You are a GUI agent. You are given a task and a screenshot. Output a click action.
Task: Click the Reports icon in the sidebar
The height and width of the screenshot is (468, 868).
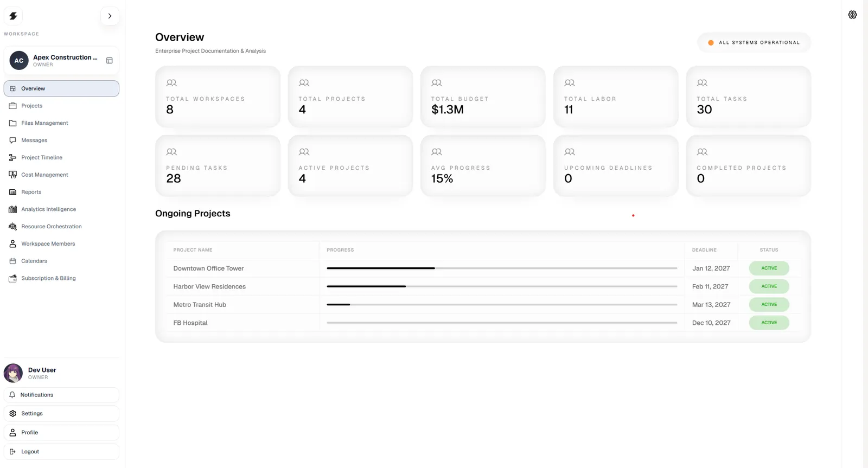click(12, 192)
